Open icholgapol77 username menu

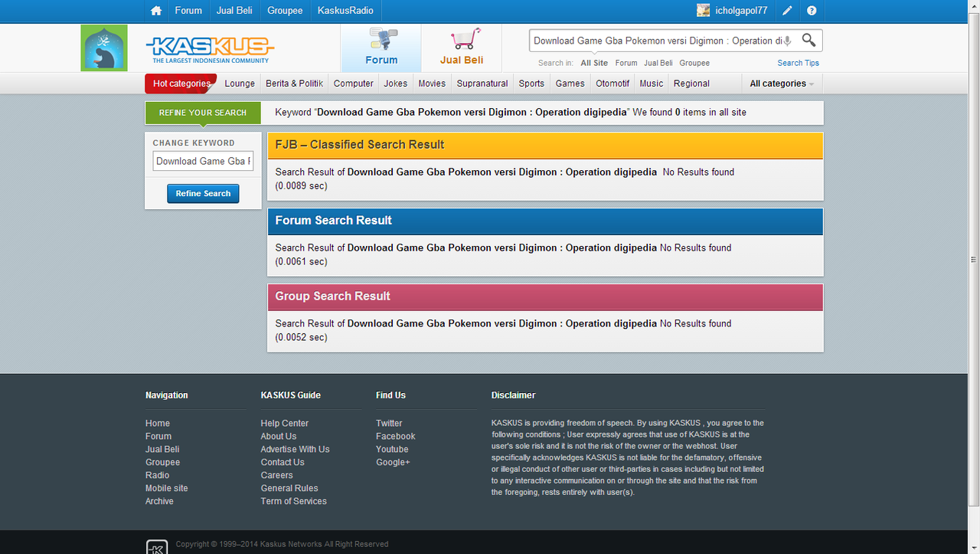pyautogui.click(x=740, y=11)
